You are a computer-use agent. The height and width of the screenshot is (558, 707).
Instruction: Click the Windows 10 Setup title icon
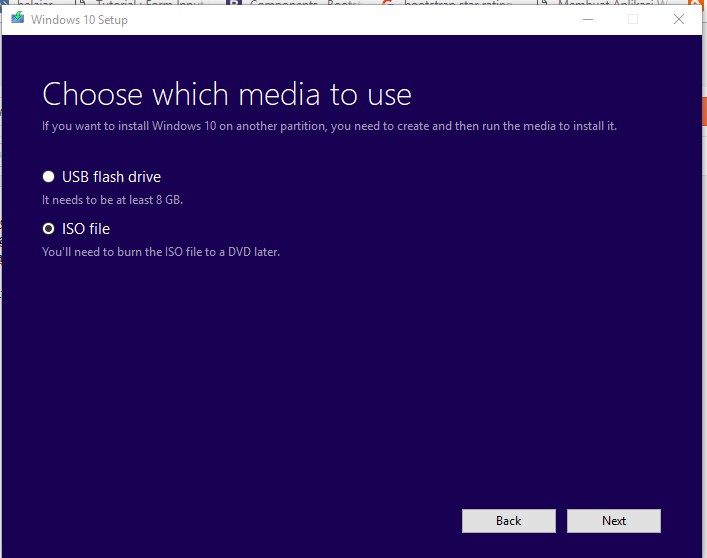click(x=18, y=18)
